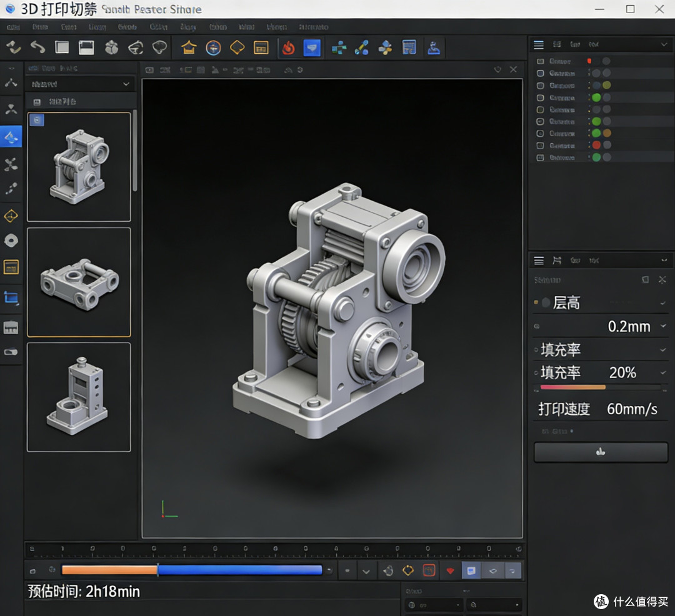
Task: Click the hand icon in bottom toolbar
Action: click(x=388, y=571)
